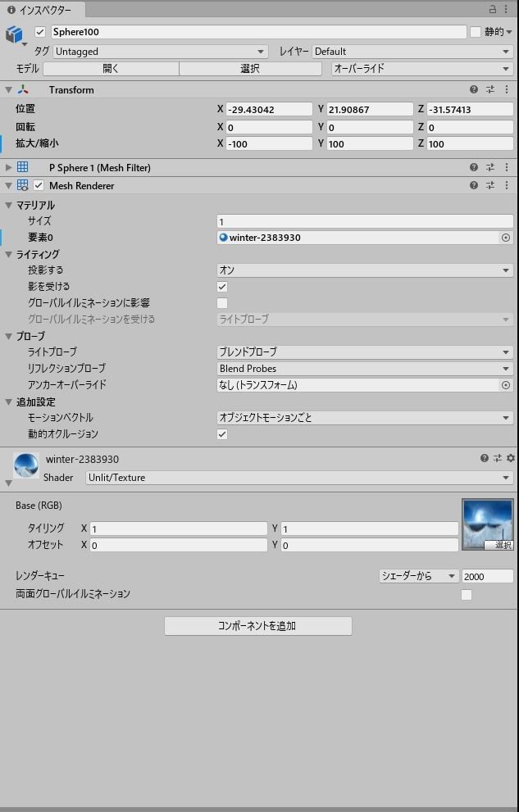
Task: Collapse the ライティング section
Action: coord(8,254)
